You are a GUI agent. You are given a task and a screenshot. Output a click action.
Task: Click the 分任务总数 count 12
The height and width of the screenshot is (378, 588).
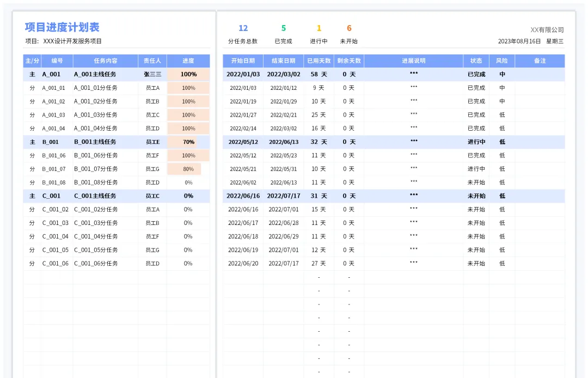243,28
